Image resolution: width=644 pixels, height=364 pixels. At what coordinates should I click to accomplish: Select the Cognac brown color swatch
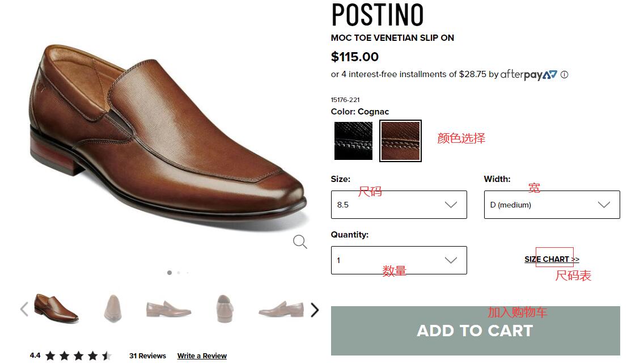(400, 141)
